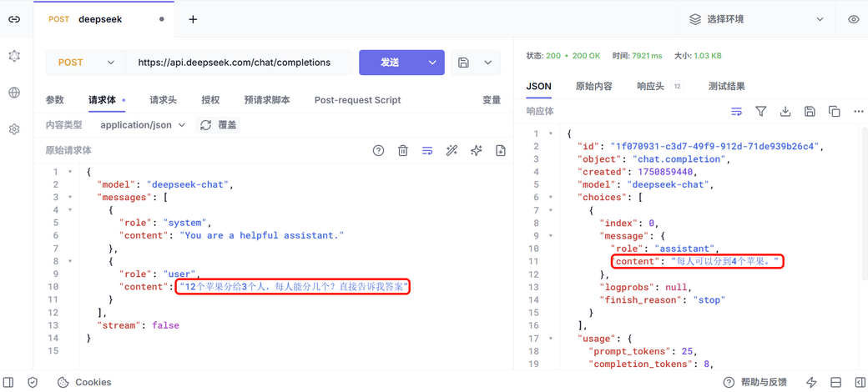Click the 200 OK status text

(587, 56)
